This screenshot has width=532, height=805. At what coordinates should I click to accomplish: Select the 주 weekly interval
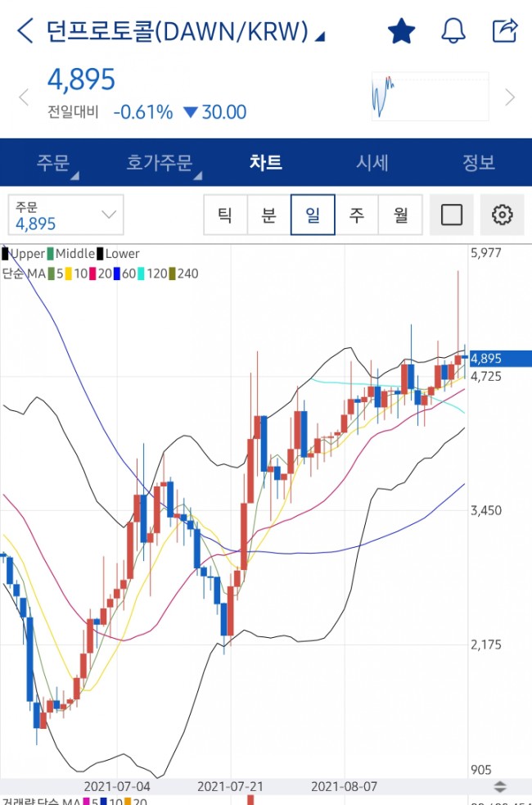click(x=357, y=215)
